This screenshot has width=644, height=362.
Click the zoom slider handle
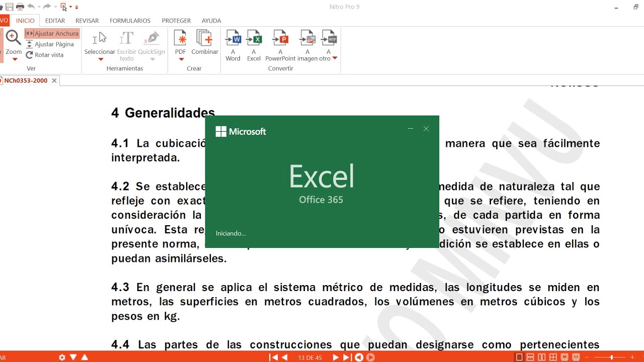(611, 357)
